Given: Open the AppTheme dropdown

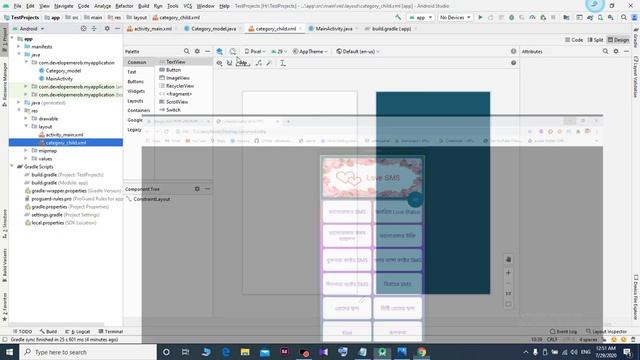Looking at the screenshot, I should pyautogui.click(x=310, y=51).
